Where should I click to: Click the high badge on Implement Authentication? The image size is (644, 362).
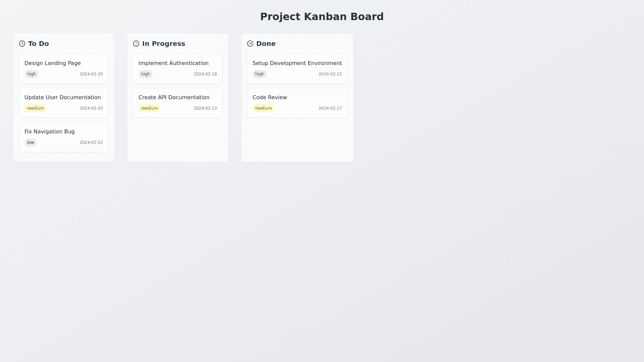point(146,74)
